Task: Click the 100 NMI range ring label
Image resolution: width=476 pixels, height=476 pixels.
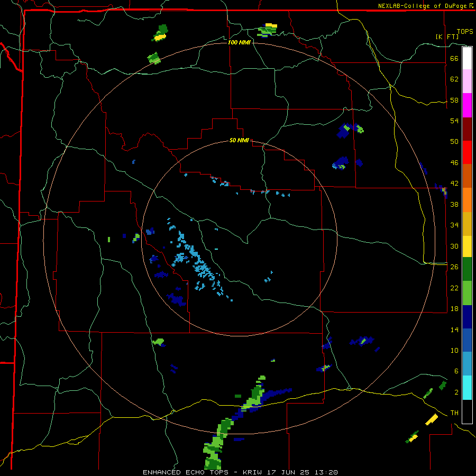Action: [x=239, y=42]
